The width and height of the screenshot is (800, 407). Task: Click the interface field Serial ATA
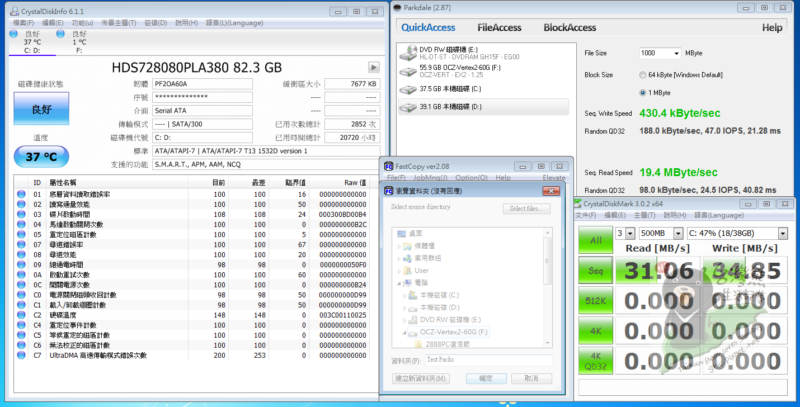click(x=202, y=110)
